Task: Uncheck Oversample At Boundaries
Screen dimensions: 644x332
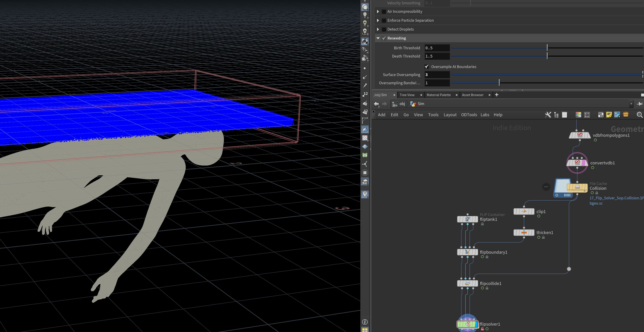Action: [x=427, y=67]
